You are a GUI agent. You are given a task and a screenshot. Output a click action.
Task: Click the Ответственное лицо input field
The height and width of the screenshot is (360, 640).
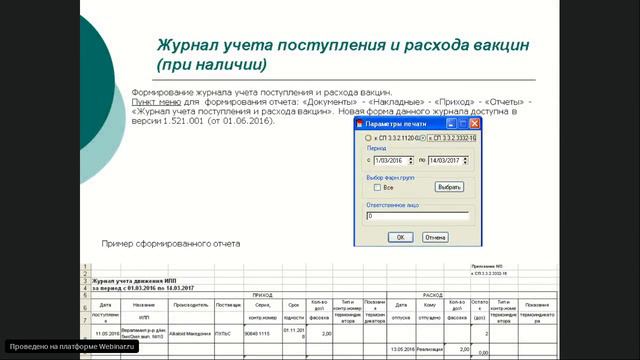point(418,216)
